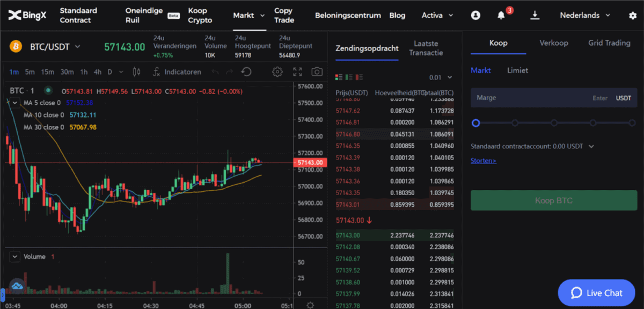
Task: Open Oneindige Ruil beta menu
Action: 153,16
